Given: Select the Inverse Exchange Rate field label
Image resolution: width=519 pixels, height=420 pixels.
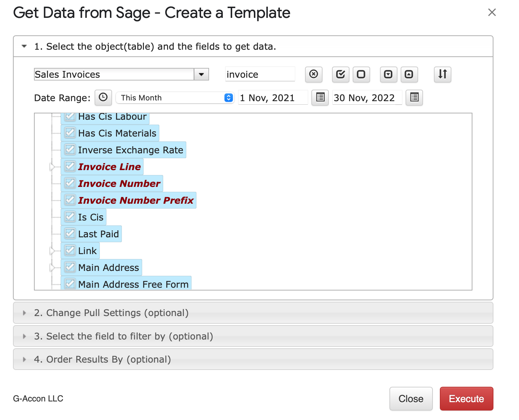Looking at the screenshot, I should click(x=131, y=150).
